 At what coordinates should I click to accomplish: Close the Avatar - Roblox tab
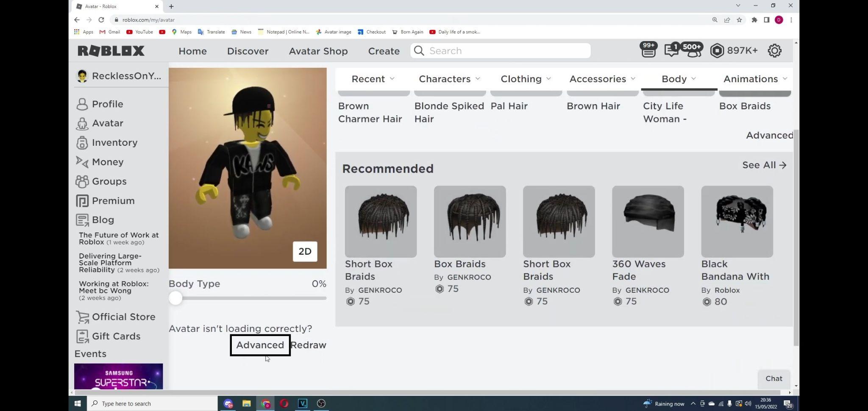(157, 6)
